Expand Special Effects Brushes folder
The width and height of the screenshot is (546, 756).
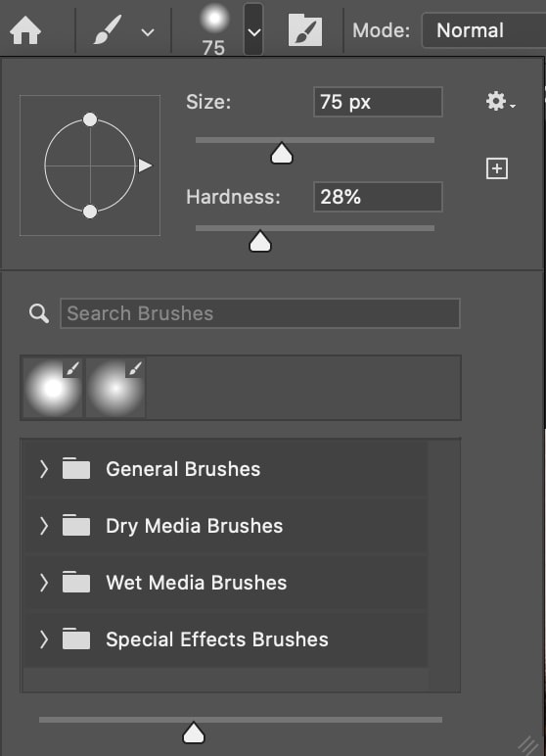[43, 639]
